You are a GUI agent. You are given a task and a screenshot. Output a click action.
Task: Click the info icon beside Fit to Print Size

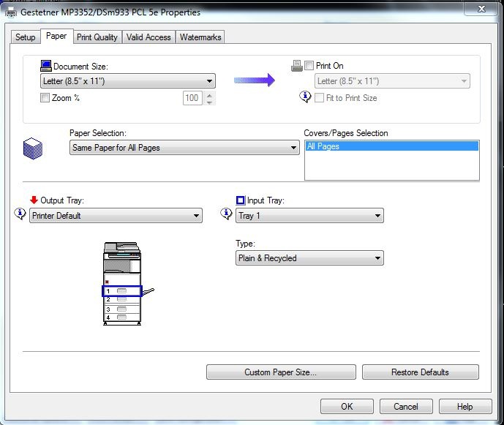305,97
